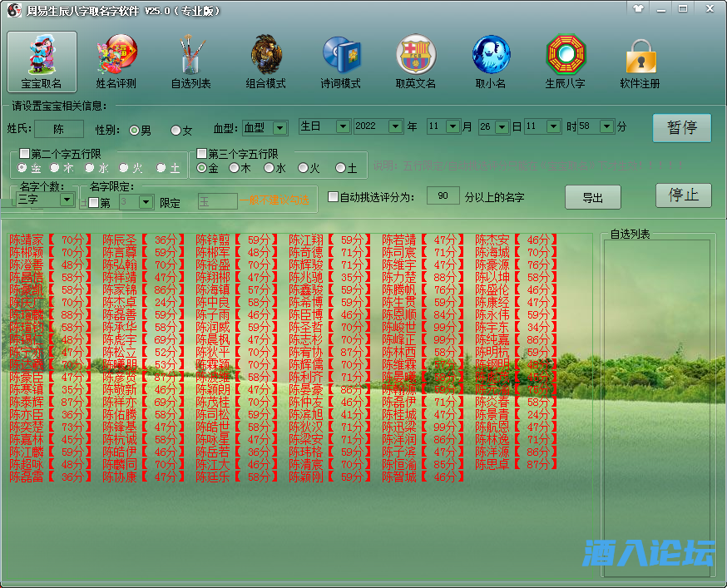Viewport: 727px width, 588px height.
Task: Open the 自选列表 paintbrush icon
Action: point(190,62)
